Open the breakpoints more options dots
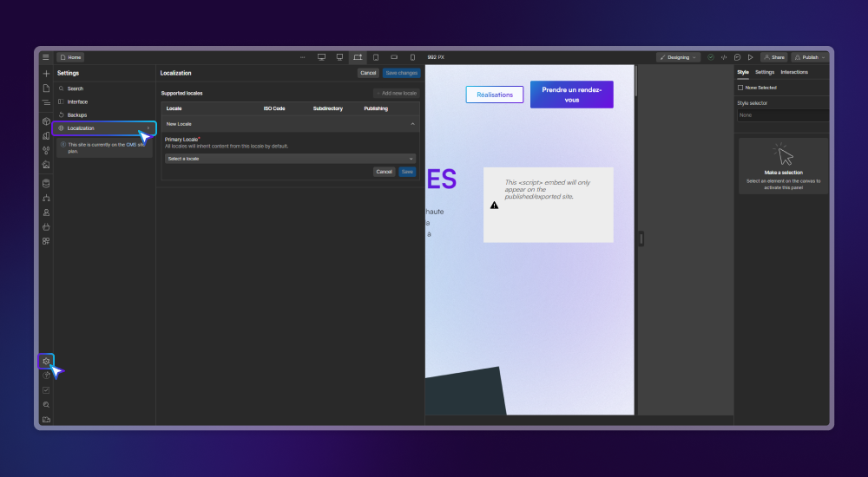The width and height of the screenshot is (868, 477). pyautogui.click(x=302, y=57)
